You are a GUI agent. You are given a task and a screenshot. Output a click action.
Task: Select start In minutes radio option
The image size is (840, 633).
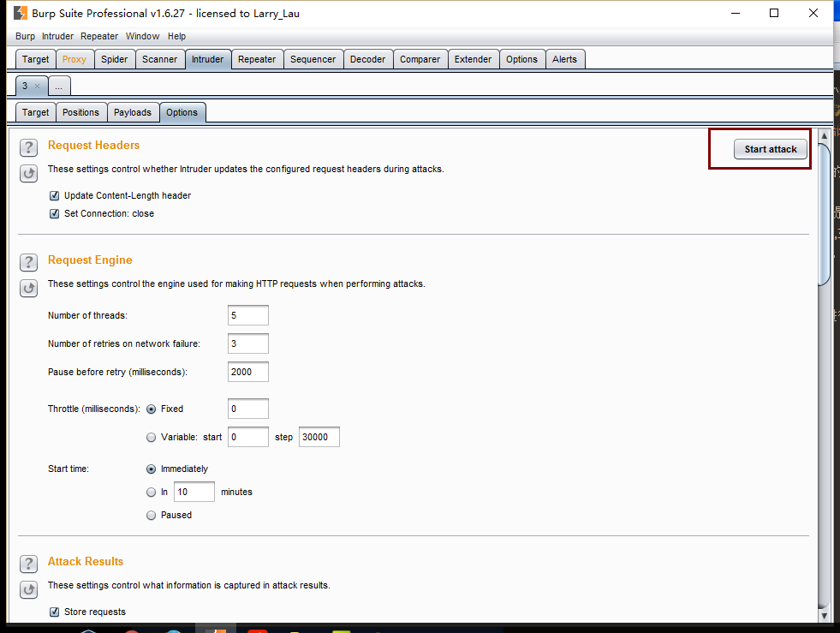[x=151, y=492]
